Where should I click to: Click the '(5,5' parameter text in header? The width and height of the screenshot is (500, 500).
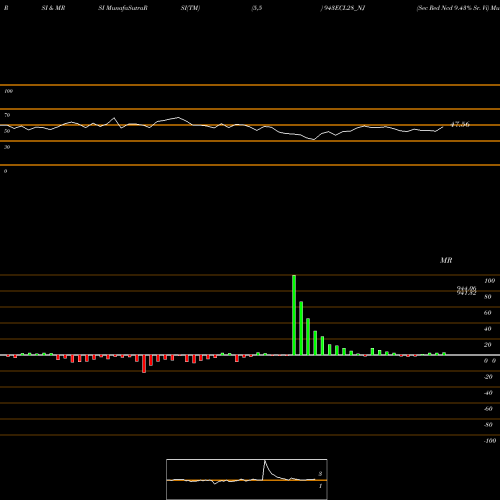click(x=257, y=8)
